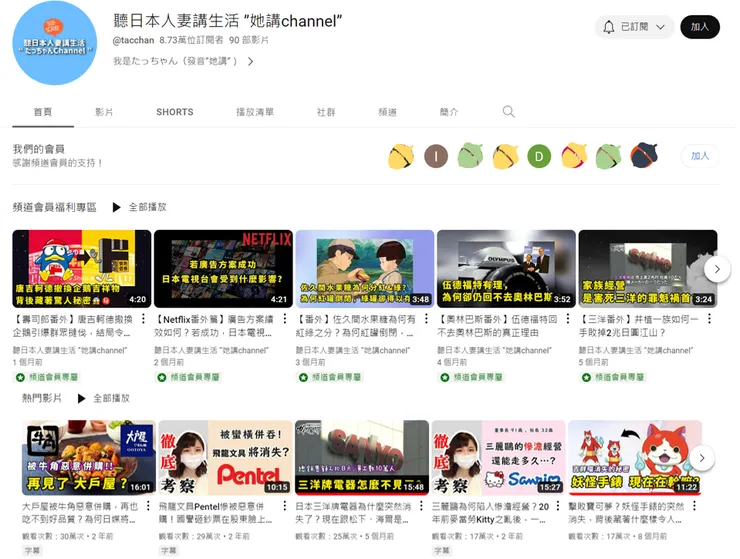
Task: Click the 加入 button in members section
Action: [x=700, y=156]
